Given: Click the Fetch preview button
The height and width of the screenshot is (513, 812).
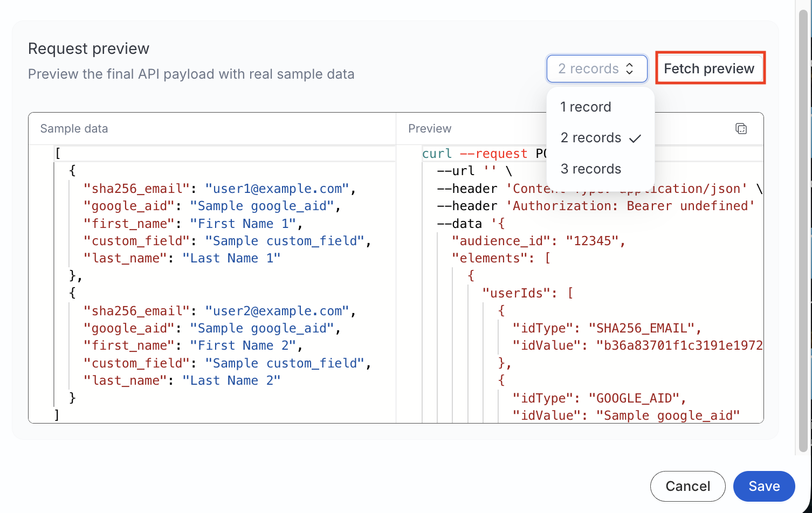Looking at the screenshot, I should coord(709,68).
